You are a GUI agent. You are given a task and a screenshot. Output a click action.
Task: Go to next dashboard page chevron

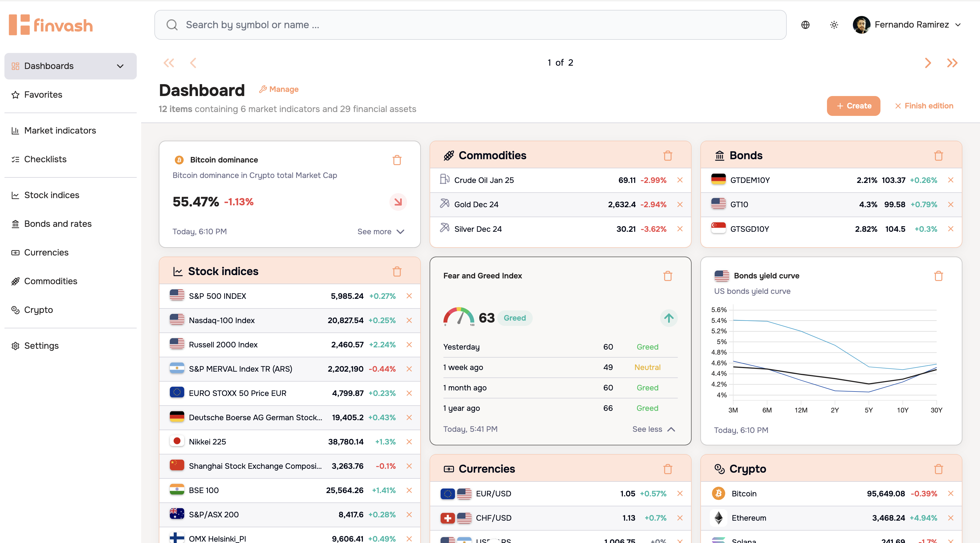[928, 63]
